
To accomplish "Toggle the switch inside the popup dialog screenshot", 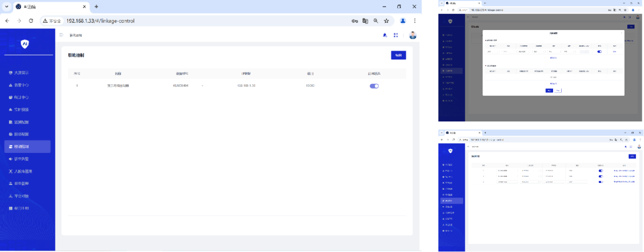I will pyautogui.click(x=599, y=51).
